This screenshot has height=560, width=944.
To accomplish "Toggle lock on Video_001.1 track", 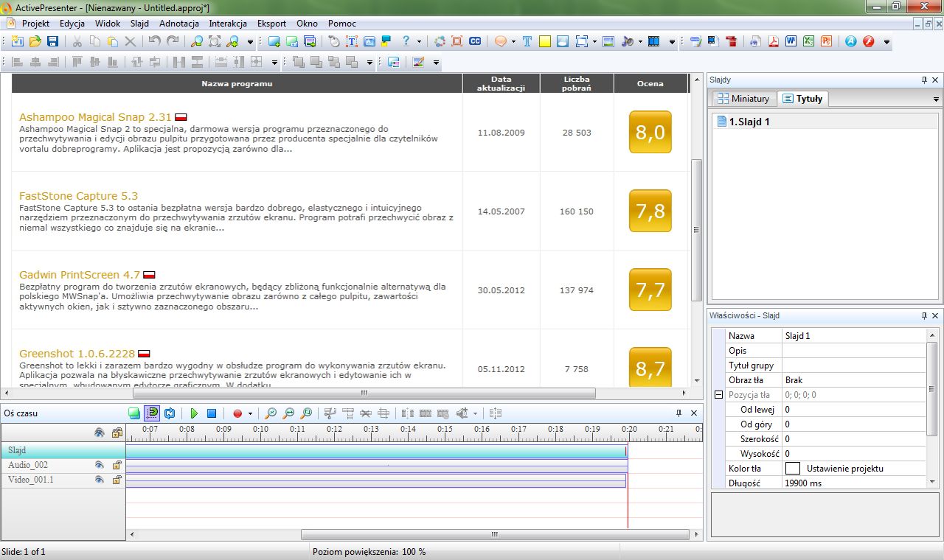I will 117,480.
